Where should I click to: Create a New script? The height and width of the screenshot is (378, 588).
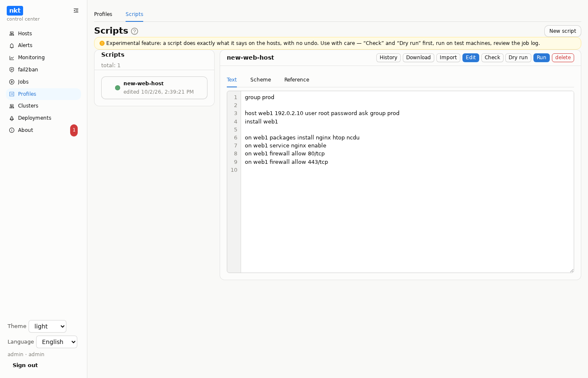pos(563,31)
